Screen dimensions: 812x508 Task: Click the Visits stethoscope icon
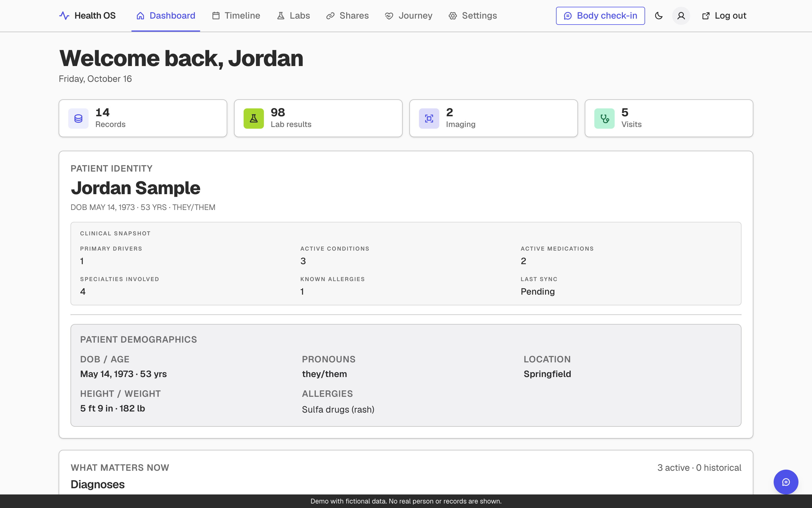point(604,118)
